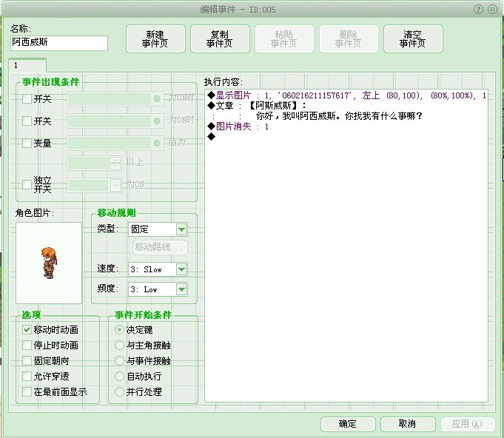The height and width of the screenshot is (438, 504).
Task: Check the 固定朝向 option
Action: click(x=27, y=360)
